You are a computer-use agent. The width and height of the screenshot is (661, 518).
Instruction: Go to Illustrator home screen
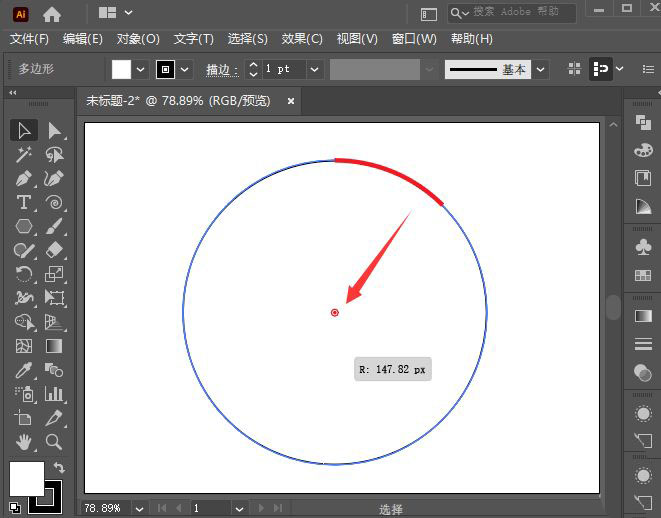52,15
